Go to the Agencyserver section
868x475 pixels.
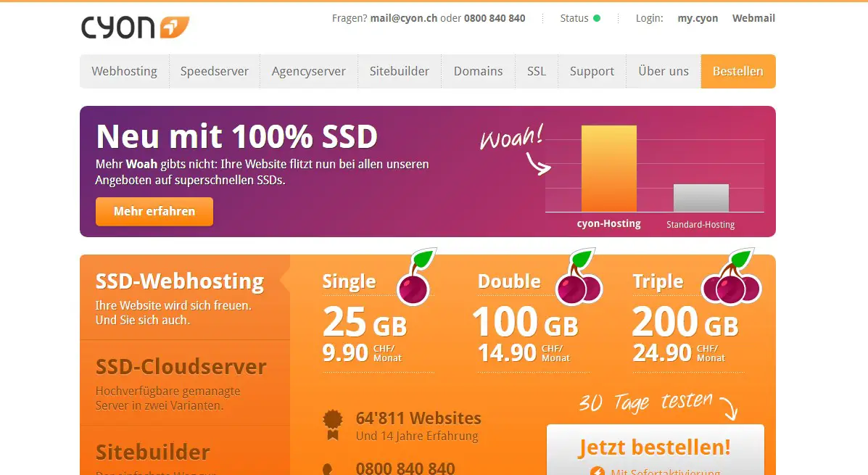(x=309, y=71)
